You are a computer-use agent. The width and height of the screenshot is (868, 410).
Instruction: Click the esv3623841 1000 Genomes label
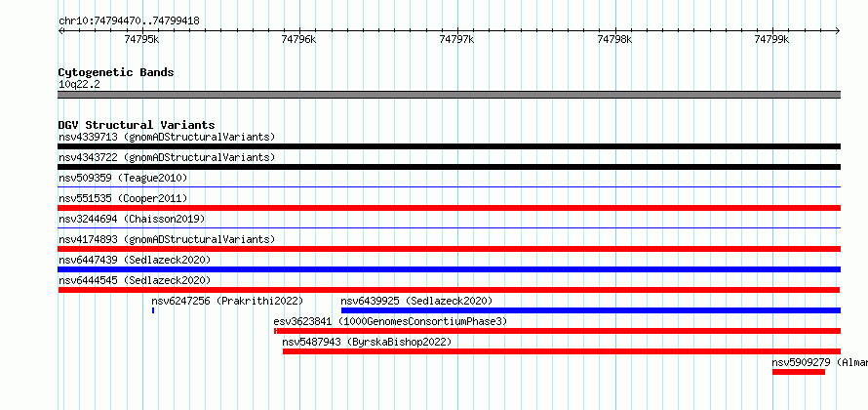pyautogui.click(x=390, y=321)
